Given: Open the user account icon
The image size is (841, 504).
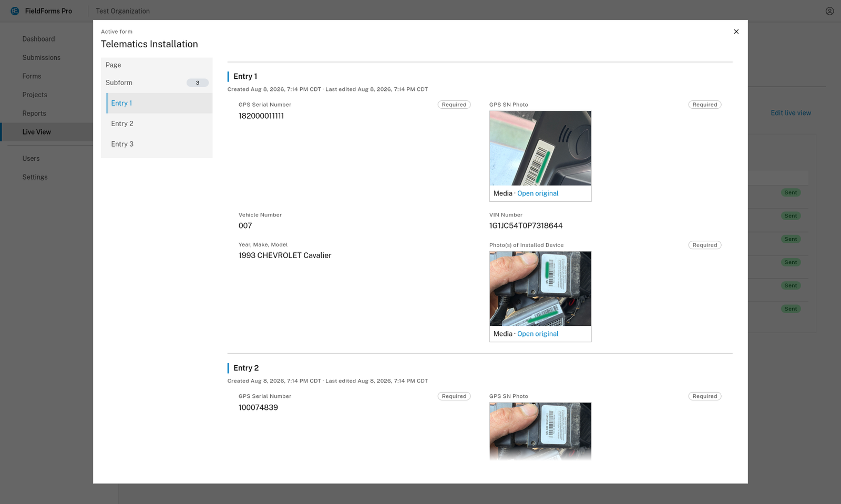Looking at the screenshot, I should [829, 11].
